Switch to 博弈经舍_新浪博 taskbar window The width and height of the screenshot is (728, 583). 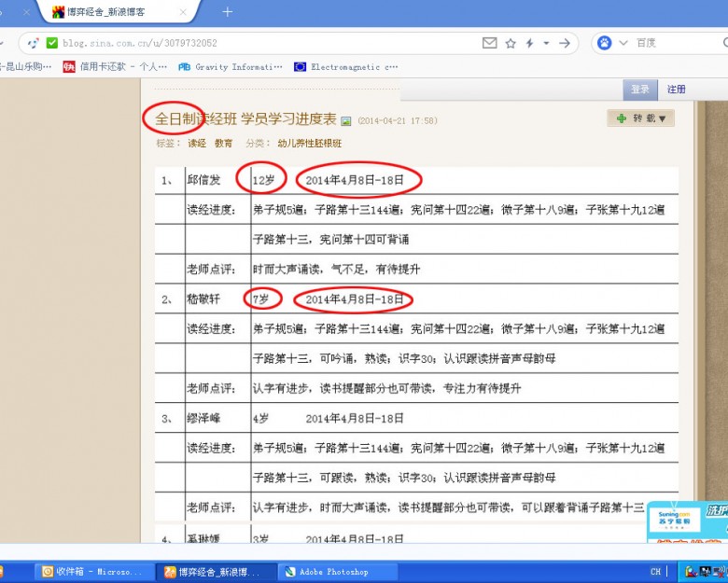(x=217, y=572)
